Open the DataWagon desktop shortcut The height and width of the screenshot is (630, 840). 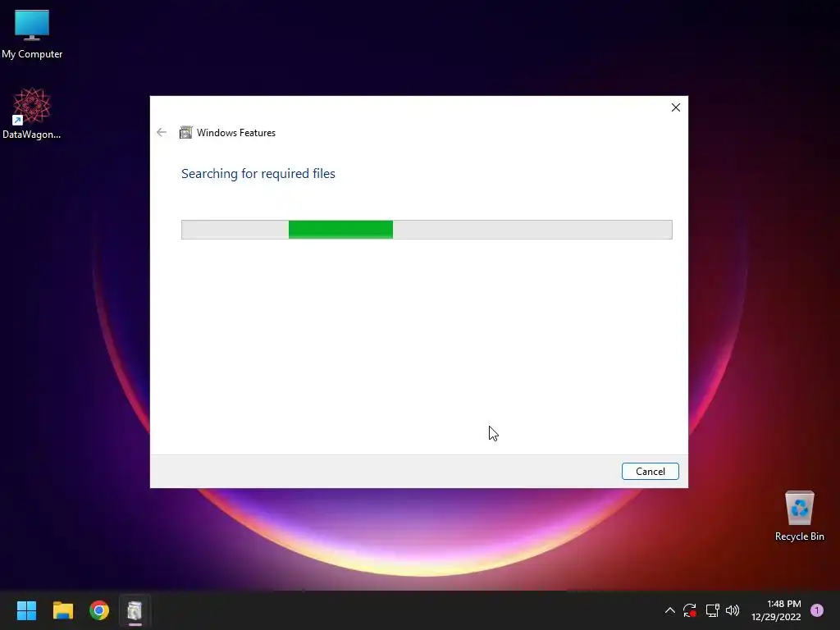(x=32, y=113)
